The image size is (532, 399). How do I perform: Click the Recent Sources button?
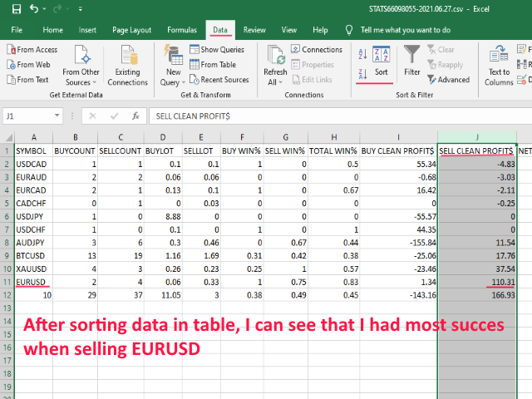click(x=219, y=80)
